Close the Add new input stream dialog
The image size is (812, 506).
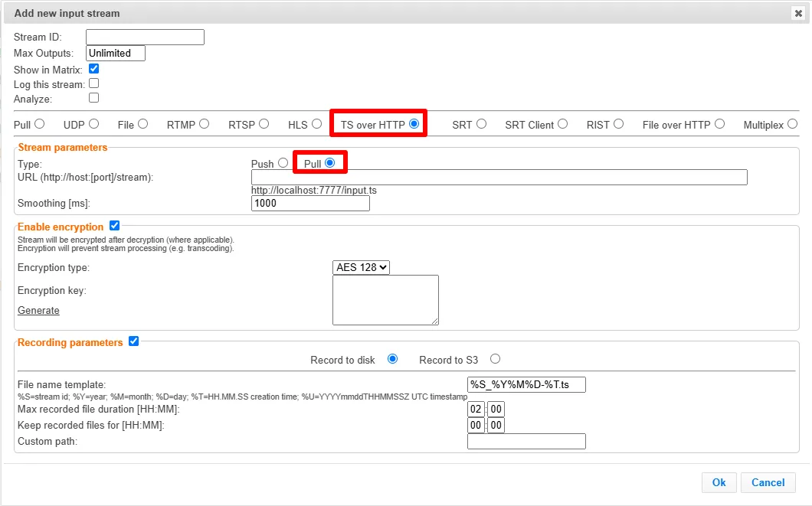[798, 14]
